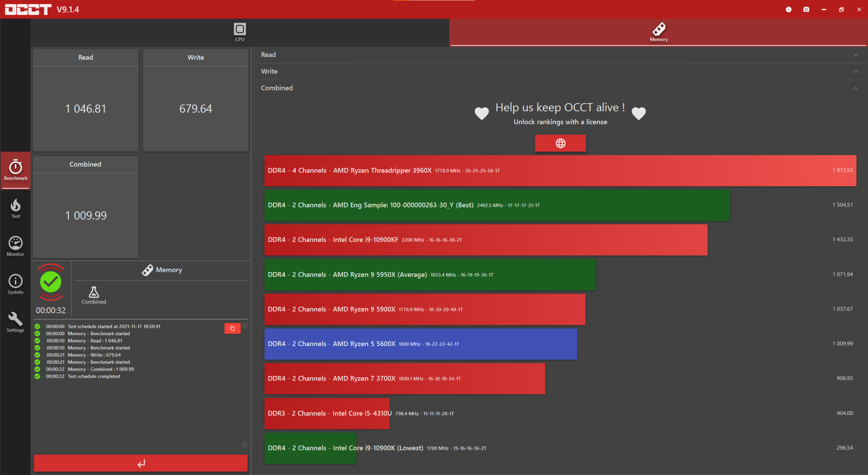Click the Memory stick icon in schedule header
Screen dimensions: 868x475
147,270
